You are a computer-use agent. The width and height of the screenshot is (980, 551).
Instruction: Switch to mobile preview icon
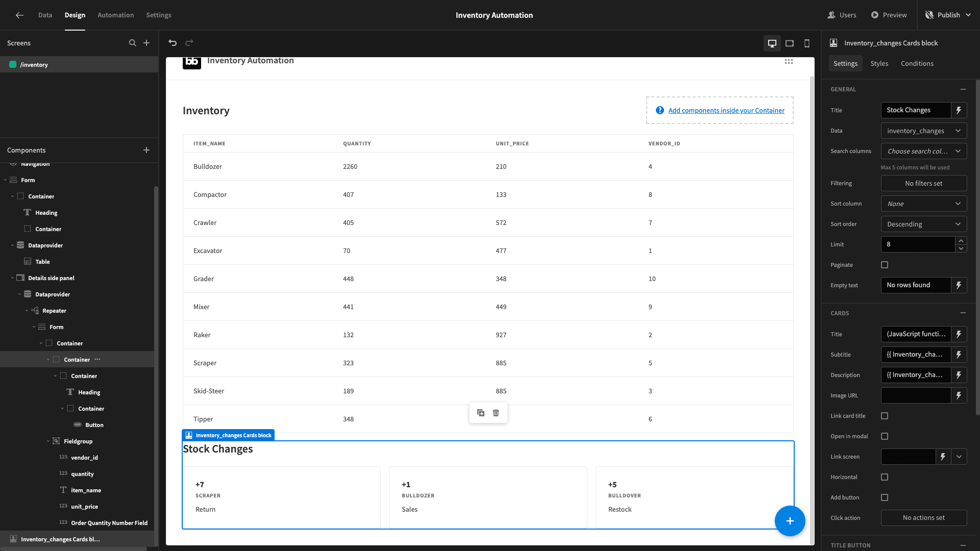pyautogui.click(x=807, y=43)
